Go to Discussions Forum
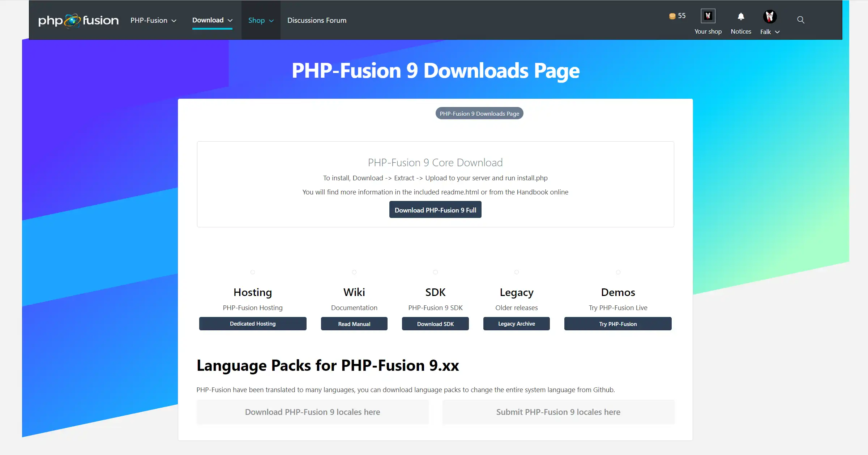Screen dimensions: 868x455 [317, 20]
